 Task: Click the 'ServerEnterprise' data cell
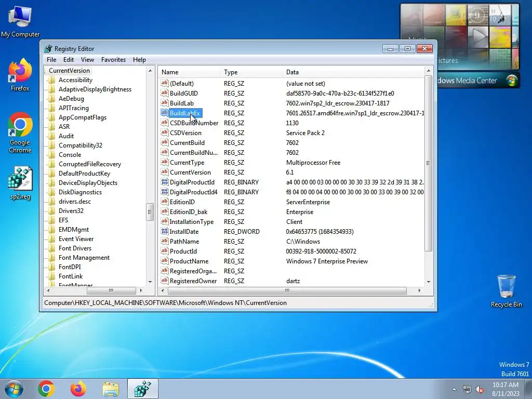pos(308,202)
